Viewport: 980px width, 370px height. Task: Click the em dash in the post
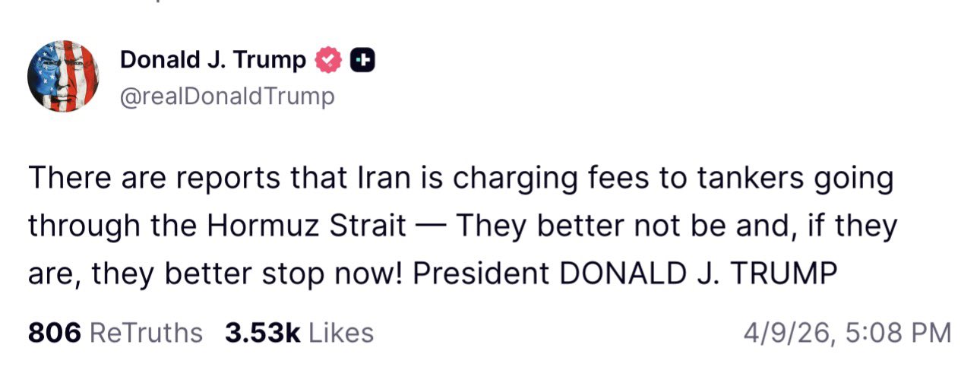pos(432,226)
